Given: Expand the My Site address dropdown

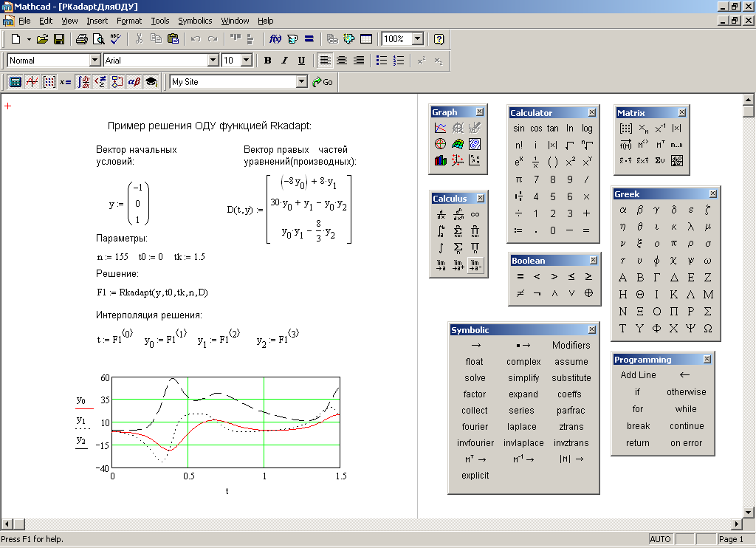Looking at the screenshot, I should (302, 82).
